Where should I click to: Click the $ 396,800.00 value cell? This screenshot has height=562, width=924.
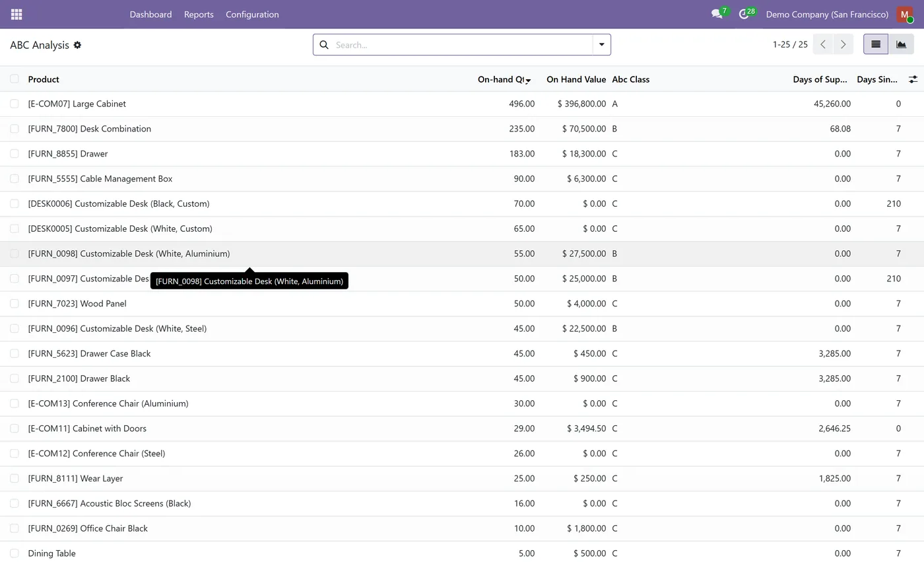coord(581,104)
